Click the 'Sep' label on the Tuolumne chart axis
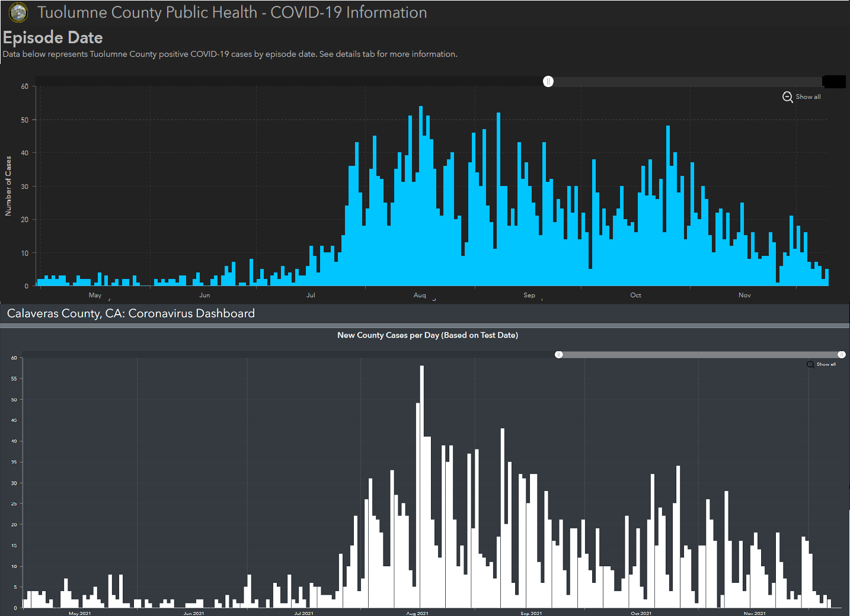Image resolution: width=850 pixels, height=616 pixels. point(529,295)
